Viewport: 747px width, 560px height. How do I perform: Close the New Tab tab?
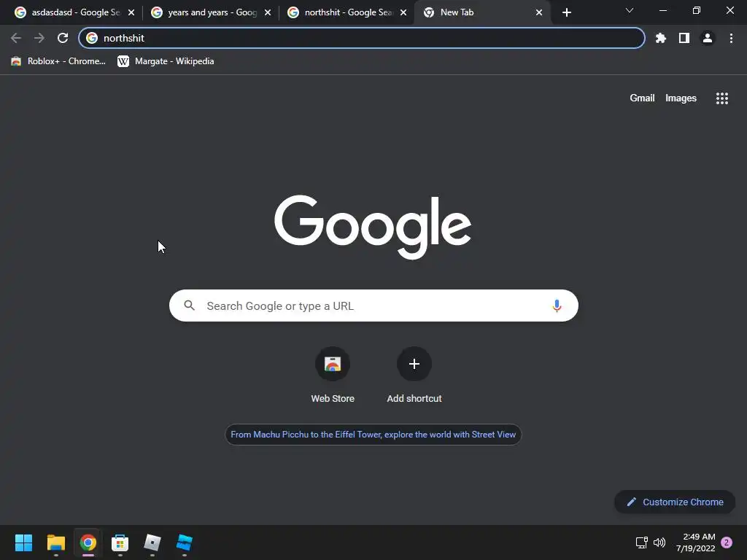pos(539,12)
